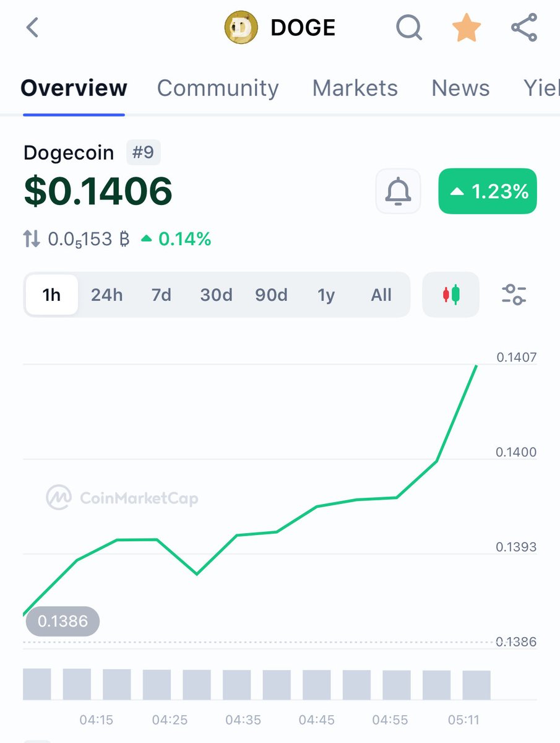Tap the 04:15 time axis label
This screenshot has width=560, height=743.
click(97, 720)
